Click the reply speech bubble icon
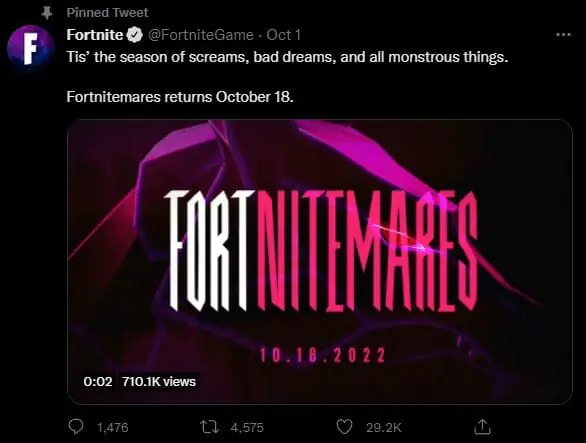 point(76,427)
